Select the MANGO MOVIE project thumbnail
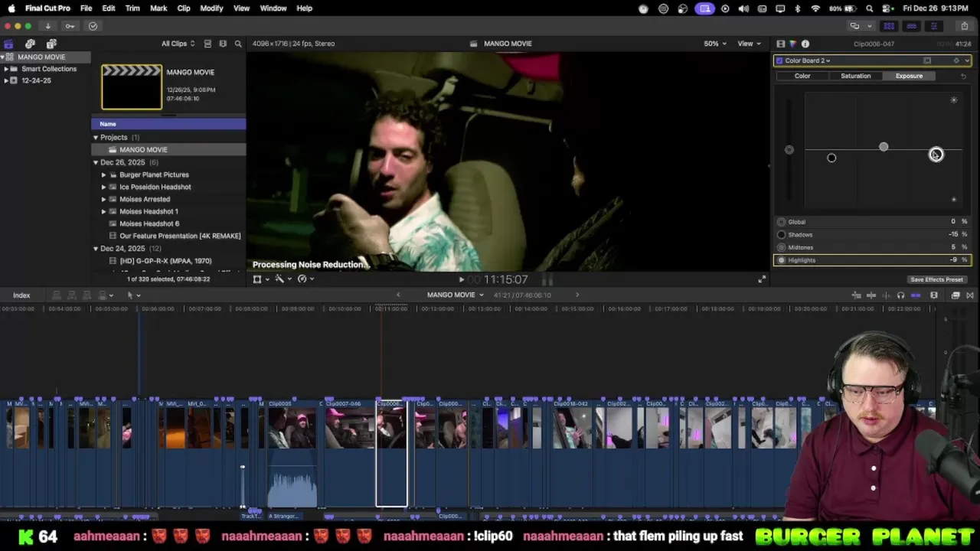This screenshot has height=551, width=980. pyautogui.click(x=132, y=87)
